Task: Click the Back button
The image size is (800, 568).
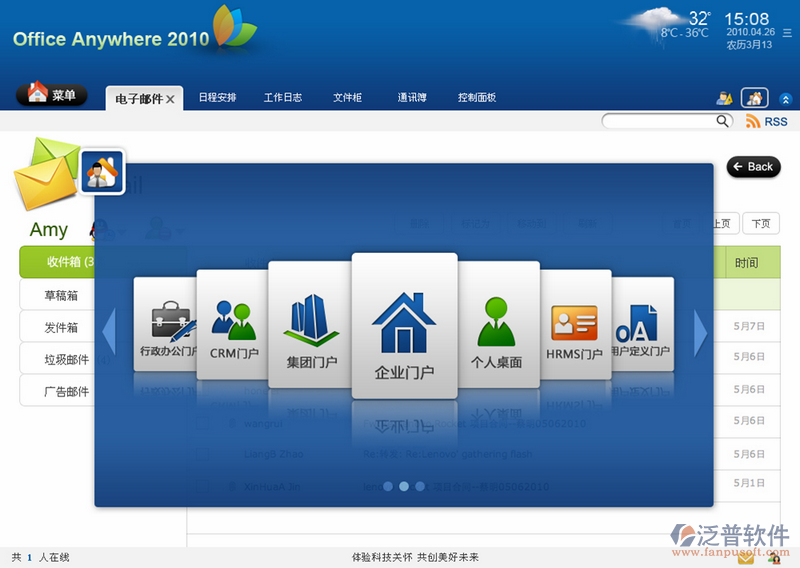Action: pos(754,167)
